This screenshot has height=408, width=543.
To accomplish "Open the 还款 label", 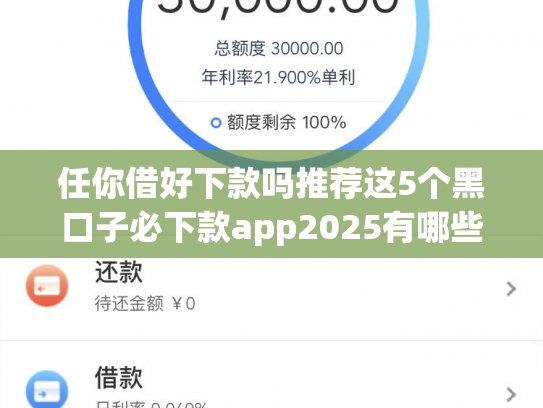I will (119, 272).
